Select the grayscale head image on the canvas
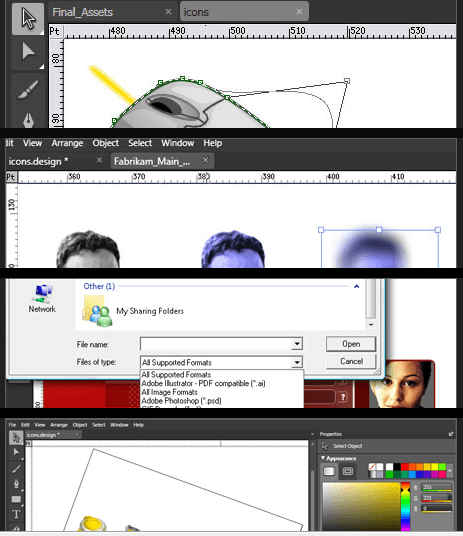The width and height of the screenshot is (463, 536). pyautogui.click(x=88, y=249)
